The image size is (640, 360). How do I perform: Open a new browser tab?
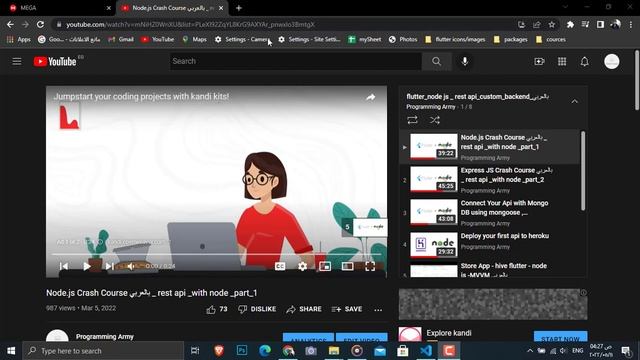pyautogui.click(x=239, y=8)
